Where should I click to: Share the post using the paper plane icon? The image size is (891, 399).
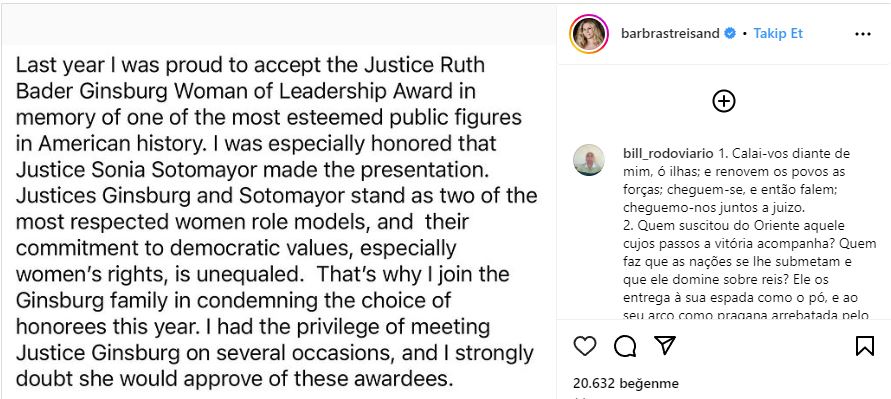(664, 345)
